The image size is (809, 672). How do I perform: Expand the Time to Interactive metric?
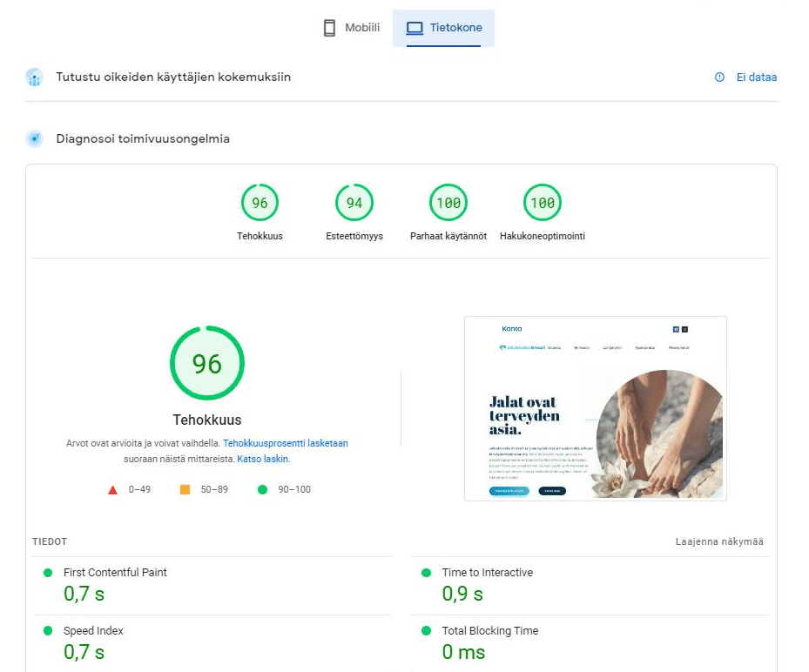590,586
